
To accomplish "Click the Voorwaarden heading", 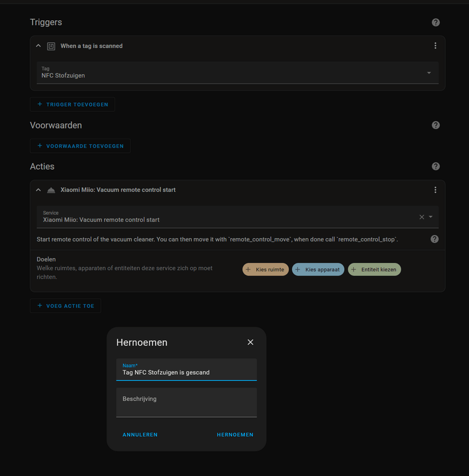I will click(x=56, y=125).
